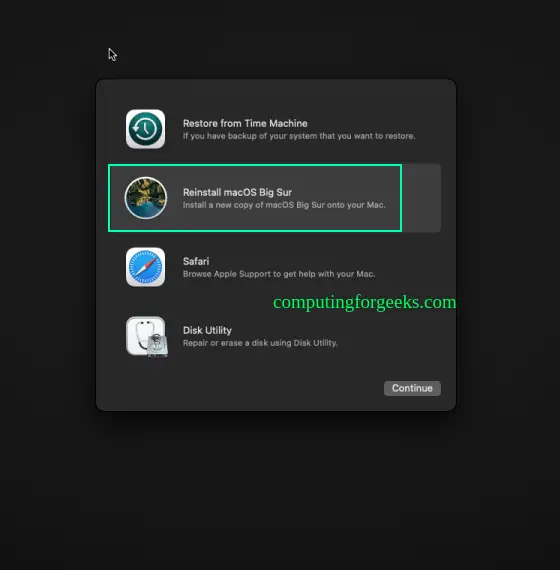Click the Disk Utility stethoscope icon
Viewport: 560px width, 570px height.
(x=147, y=337)
